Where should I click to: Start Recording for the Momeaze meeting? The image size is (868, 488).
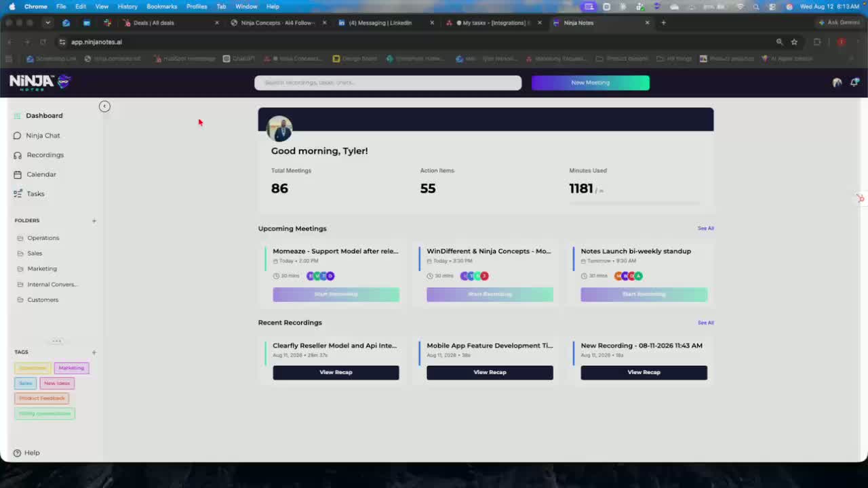click(x=336, y=294)
